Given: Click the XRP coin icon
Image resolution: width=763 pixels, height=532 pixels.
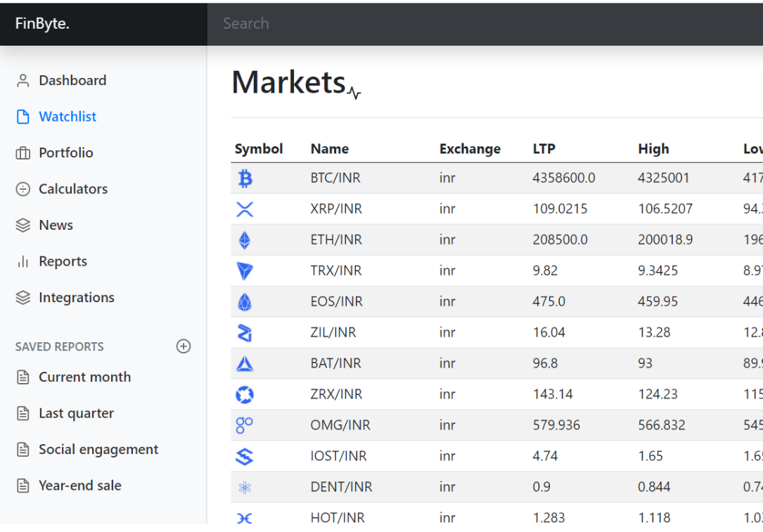Looking at the screenshot, I should coord(245,209).
